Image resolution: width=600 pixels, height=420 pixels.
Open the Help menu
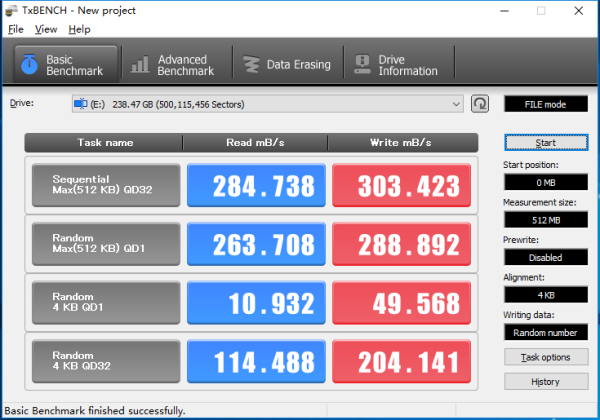pos(79,29)
